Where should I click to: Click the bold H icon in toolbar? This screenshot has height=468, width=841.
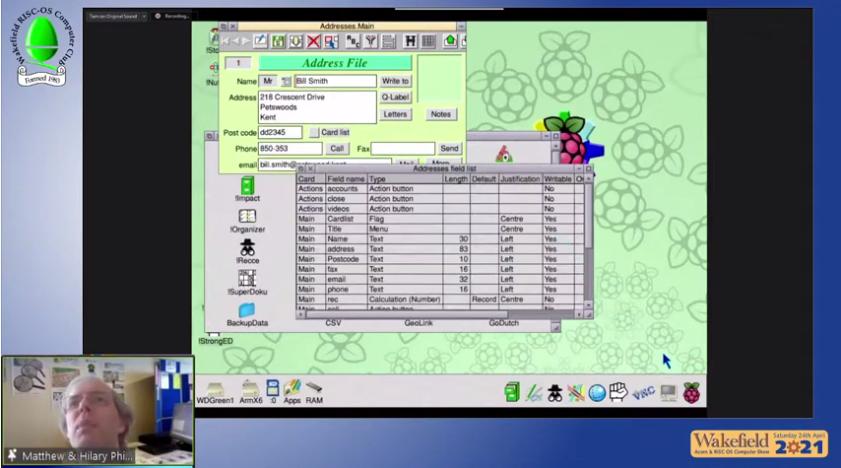(x=410, y=41)
